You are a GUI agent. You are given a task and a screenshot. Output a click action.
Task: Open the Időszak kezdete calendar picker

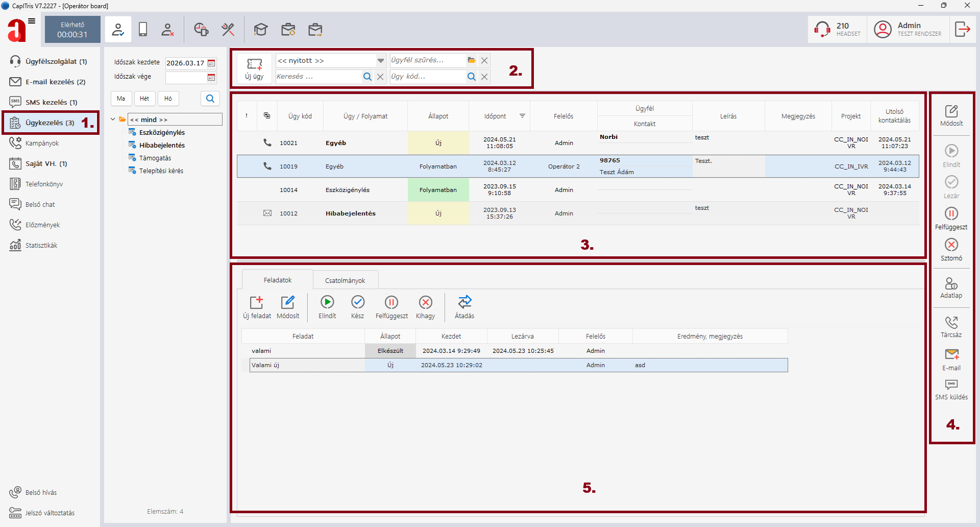click(x=211, y=63)
